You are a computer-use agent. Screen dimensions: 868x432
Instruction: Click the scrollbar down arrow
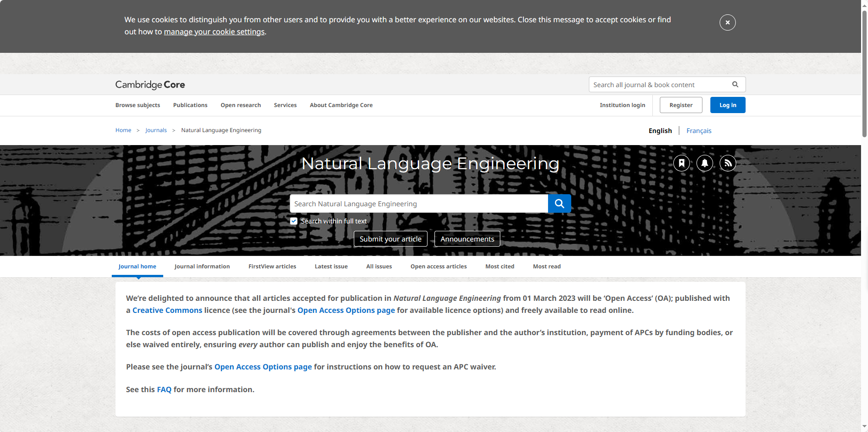[864, 427]
